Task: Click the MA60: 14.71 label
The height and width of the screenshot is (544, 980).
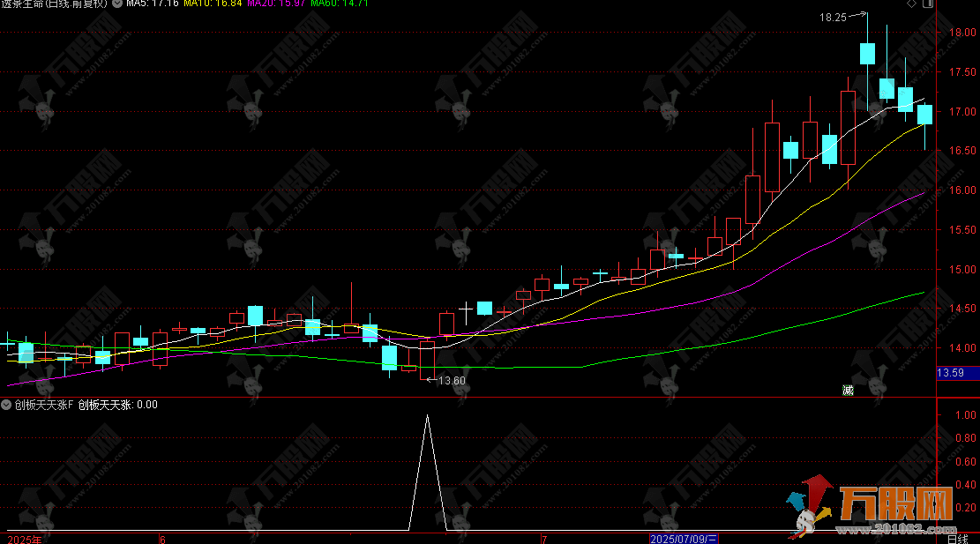Action: pyautogui.click(x=340, y=4)
